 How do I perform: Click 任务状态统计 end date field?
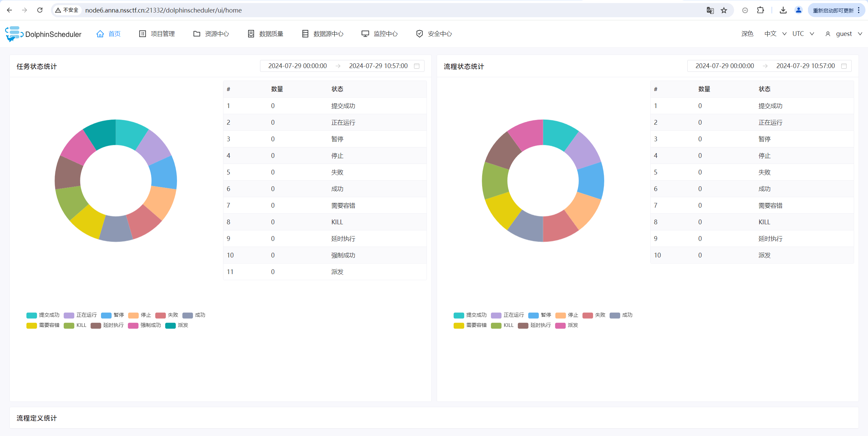coord(378,66)
